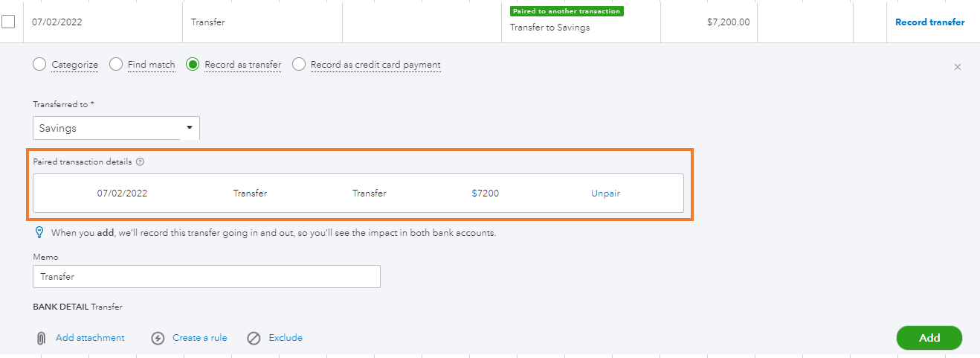Click the Exclude circle-slash icon
980x358 pixels.
254,339
